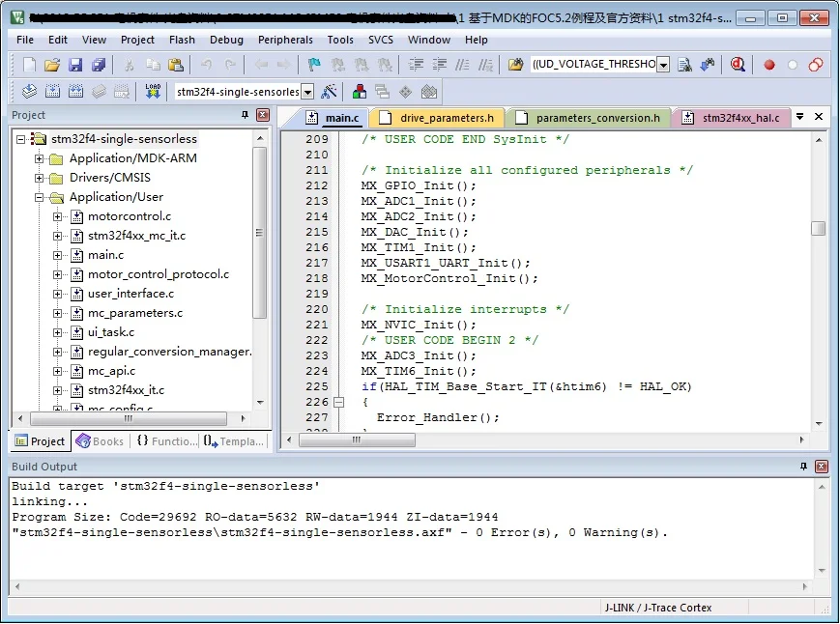Viewport: 840px width, 624px height.
Task: Open the Flash menu
Action: tap(182, 40)
